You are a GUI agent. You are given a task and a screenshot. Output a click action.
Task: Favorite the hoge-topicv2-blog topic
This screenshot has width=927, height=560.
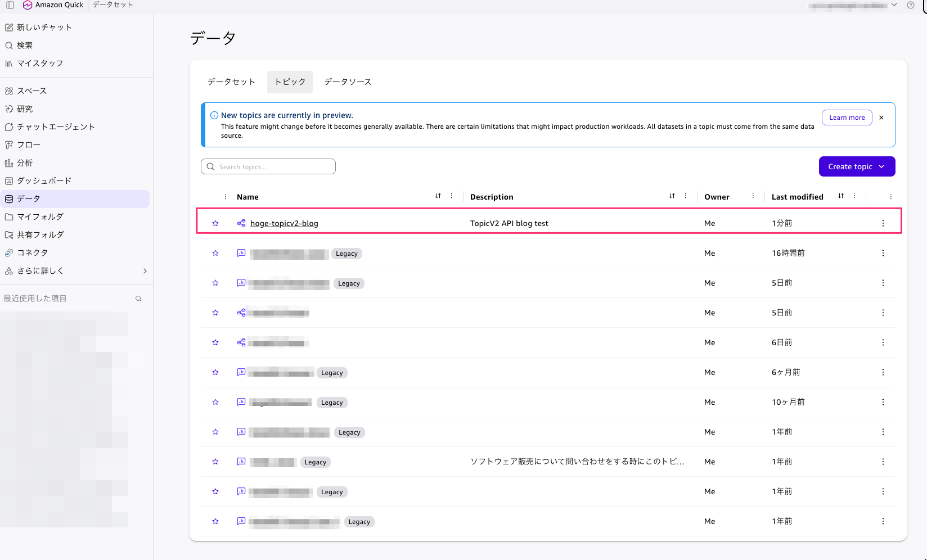215,223
